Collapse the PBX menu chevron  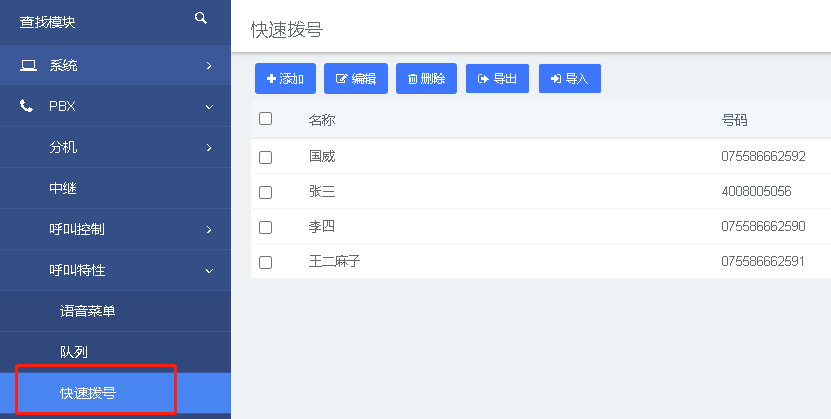pyautogui.click(x=209, y=107)
